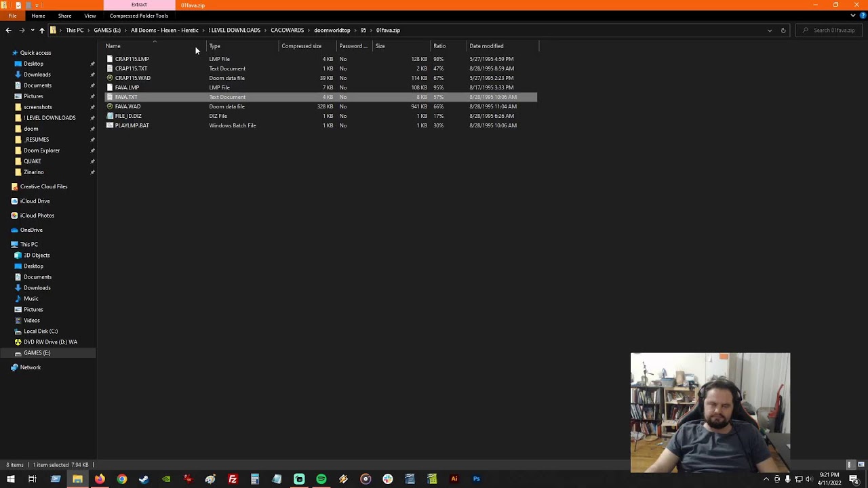Open iCloud Drive in navigation pane
This screenshot has width=868, height=488.
[35, 201]
